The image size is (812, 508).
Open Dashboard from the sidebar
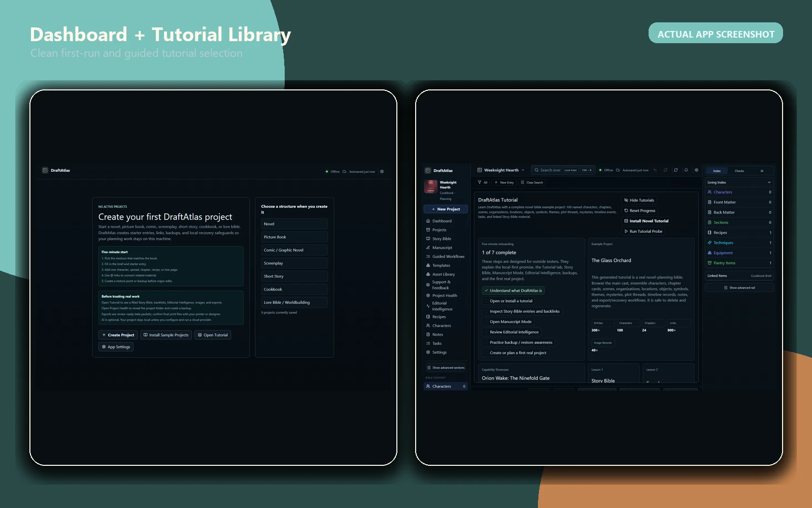[446, 221]
